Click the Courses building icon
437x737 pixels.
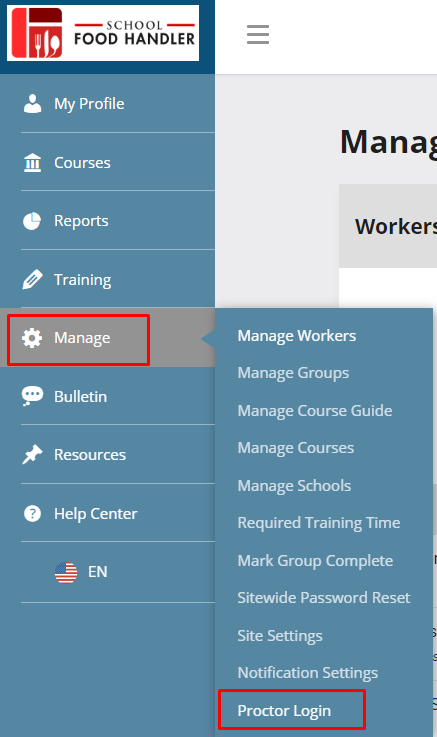(x=32, y=163)
